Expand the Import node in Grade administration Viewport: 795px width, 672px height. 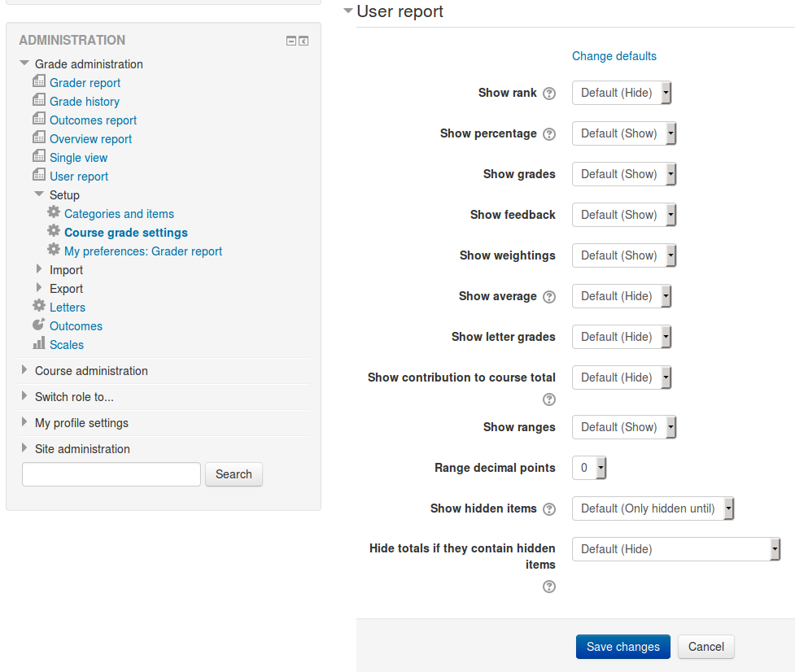[x=38, y=269]
